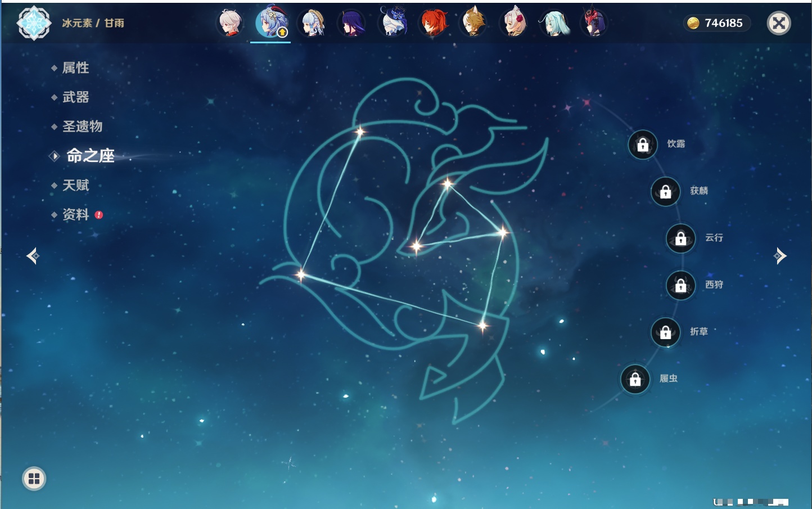
Task: Click the lock icon next to 获麟
Action: click(x=665, y=192)
